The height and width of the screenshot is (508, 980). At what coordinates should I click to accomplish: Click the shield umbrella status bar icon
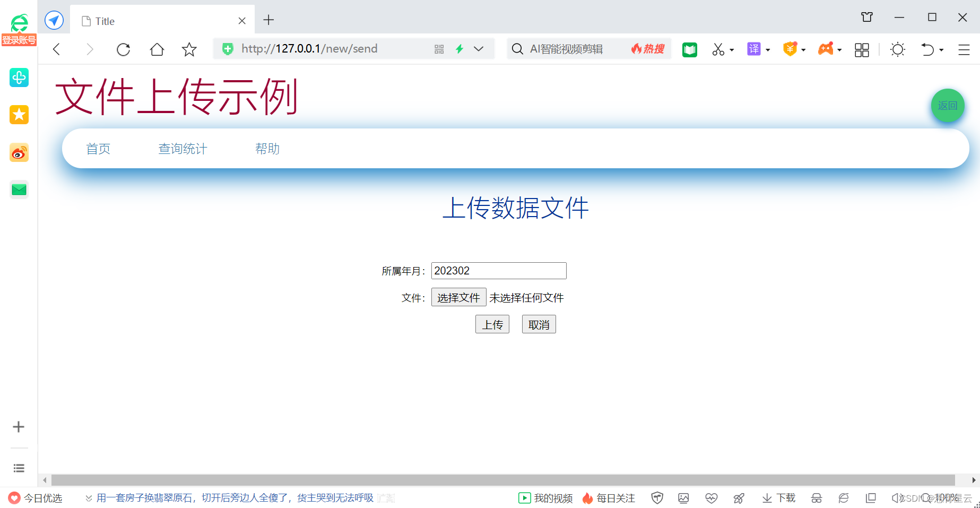657,498
